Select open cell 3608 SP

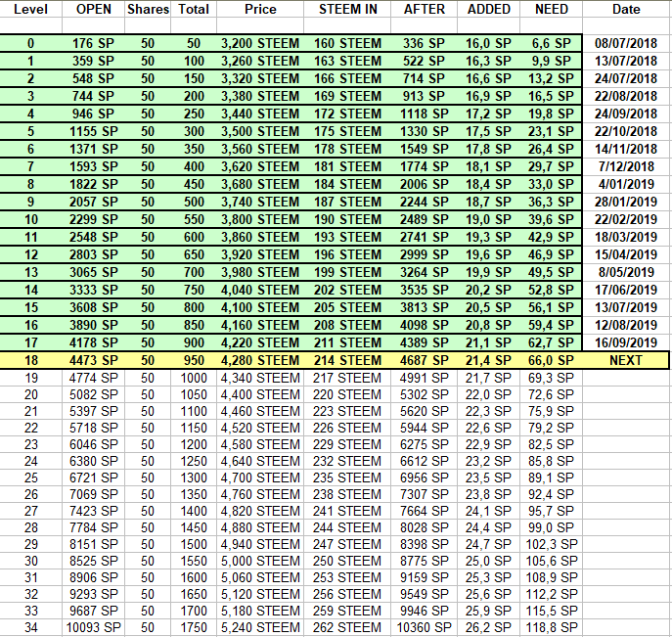94,307
